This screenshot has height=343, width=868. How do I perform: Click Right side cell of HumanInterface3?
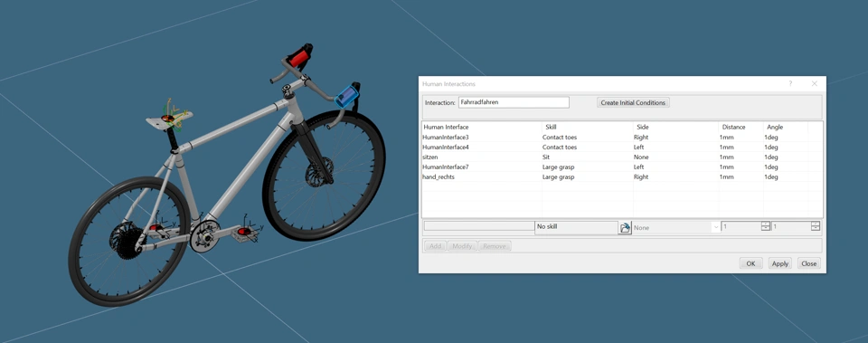tap(641, 137)
